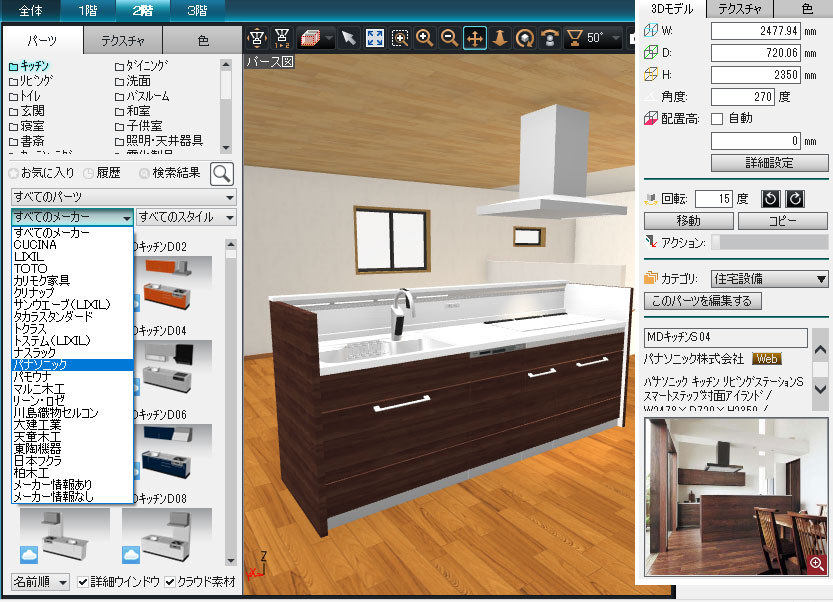833x602 pixels.
Task: Click the fit-to-screen view icon
Action: pyautogui.click(x=374, y=39)
